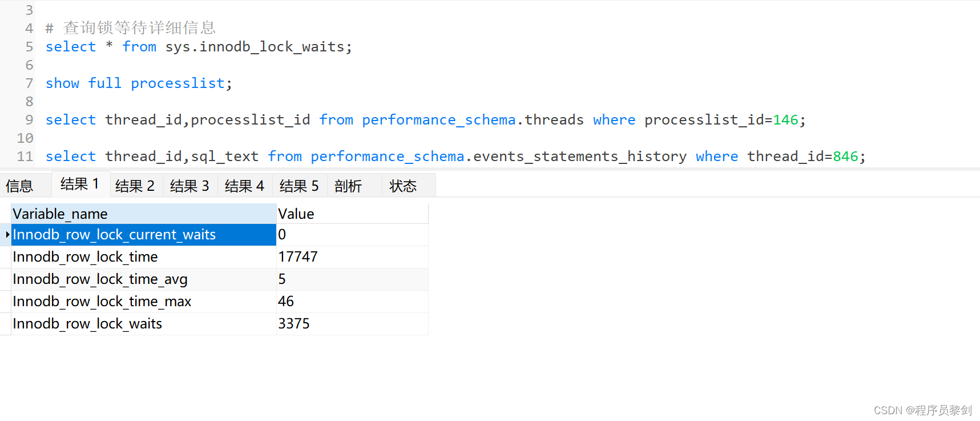Switch to the 信息 tab
The image size is (980, 421).
[20, 186]
